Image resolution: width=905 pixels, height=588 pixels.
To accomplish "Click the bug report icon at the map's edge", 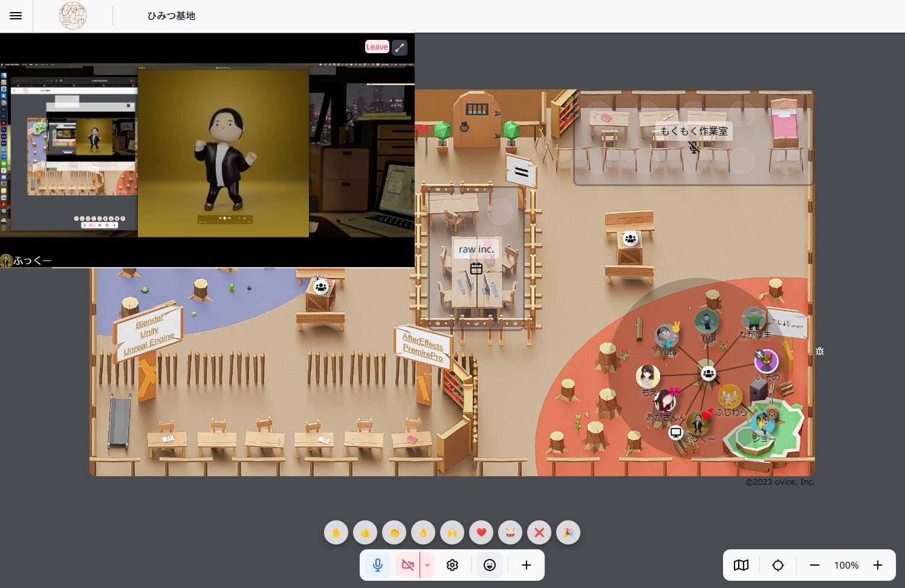I will coord(820,351).
